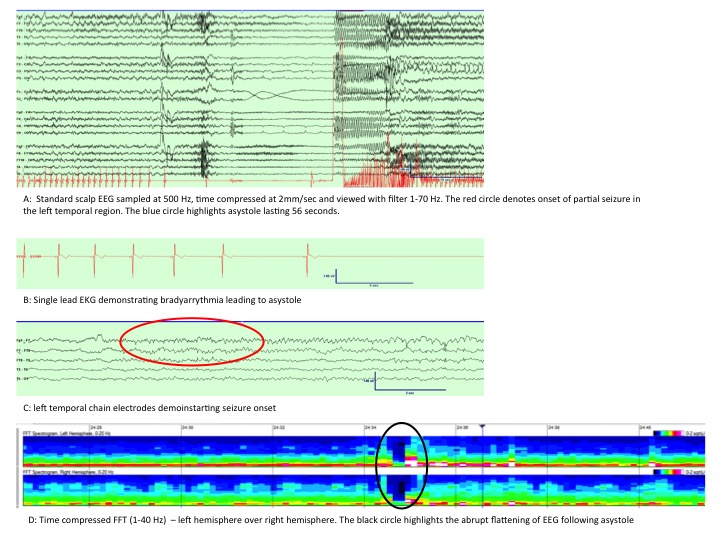Click the first time label on the spectrogram timeline
Viewport: 720px width, 540px height.
(96, 427)
